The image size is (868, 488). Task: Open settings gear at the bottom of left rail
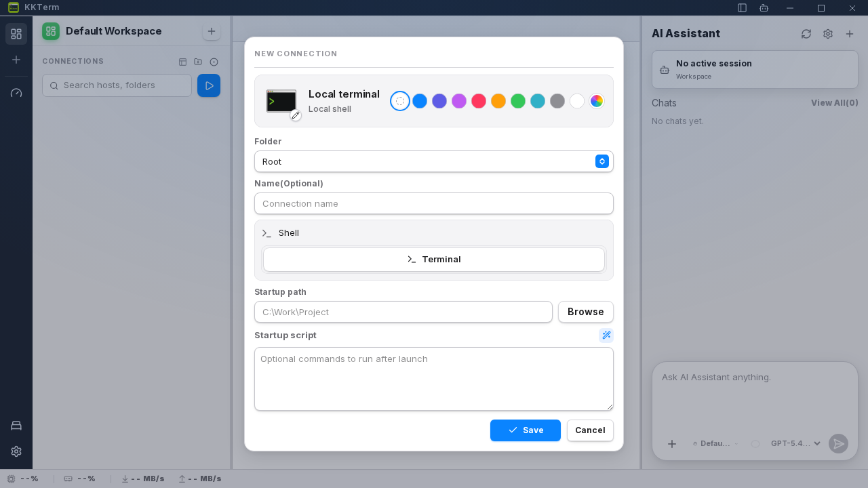(x=16, y=451)
